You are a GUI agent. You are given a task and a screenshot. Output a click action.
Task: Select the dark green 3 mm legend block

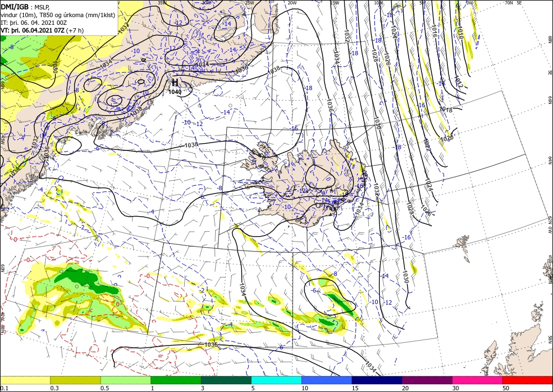pyautogui.click(x=226, y=380)
